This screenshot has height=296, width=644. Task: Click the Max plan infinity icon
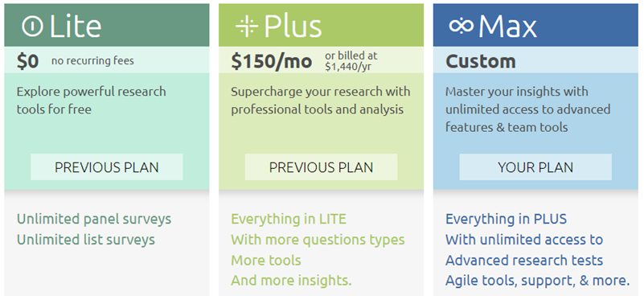tap(461, 26)
